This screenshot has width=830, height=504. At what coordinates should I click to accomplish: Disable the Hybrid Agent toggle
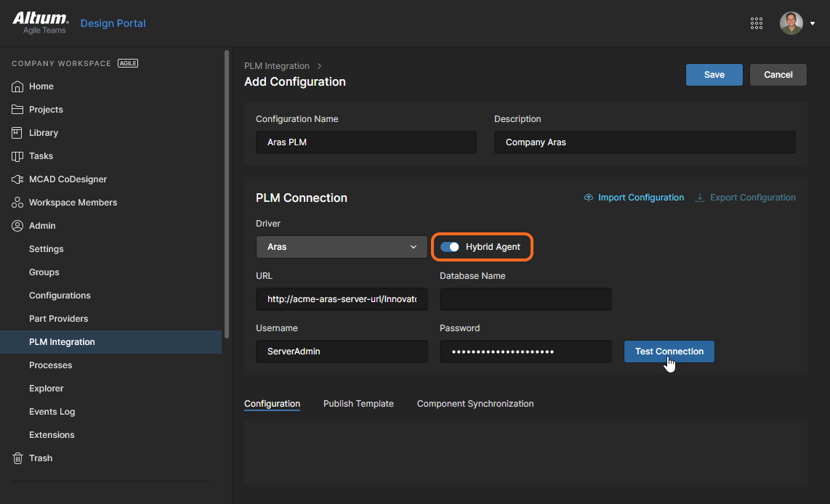[x=450, y=247]
